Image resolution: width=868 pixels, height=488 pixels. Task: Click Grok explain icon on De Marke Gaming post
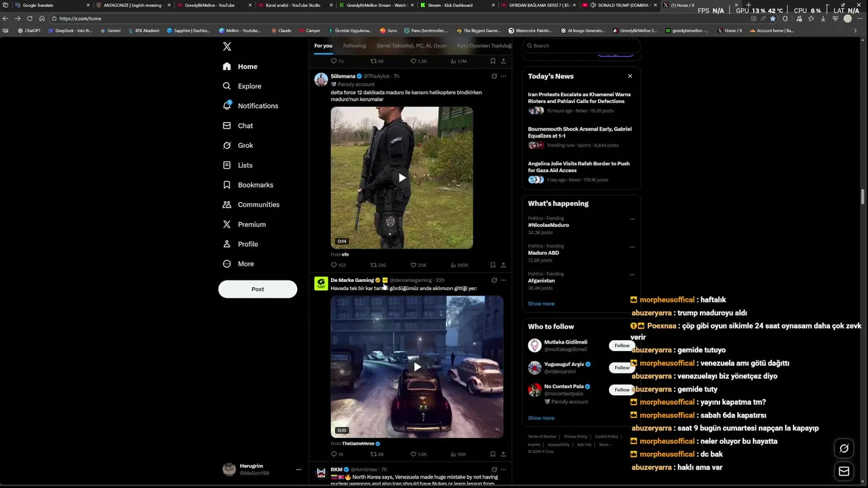click(x=494, y=280)
